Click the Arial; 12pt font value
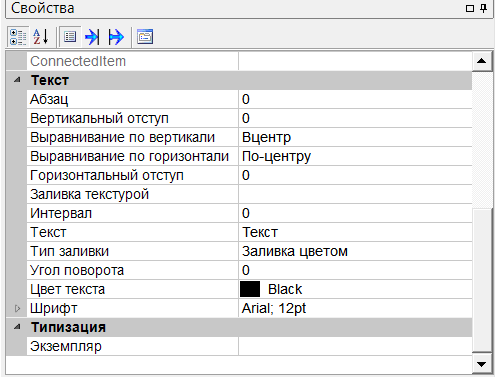496x377 pixels. pos(355,308)
